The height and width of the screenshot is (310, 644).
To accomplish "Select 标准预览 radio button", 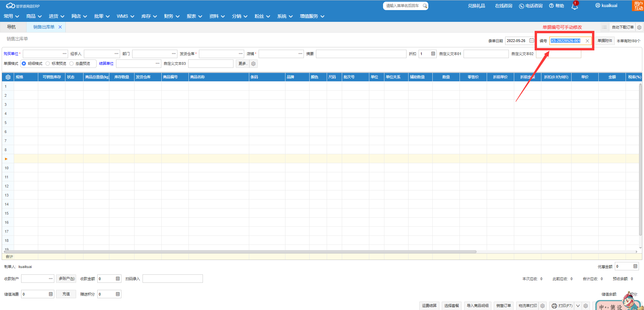I will click(x=48, y=63).
